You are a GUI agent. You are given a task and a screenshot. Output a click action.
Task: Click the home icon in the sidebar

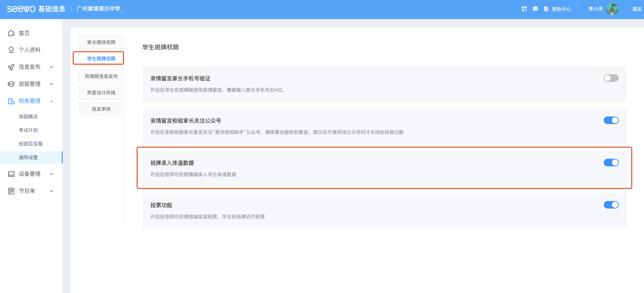[x=11, y=33]
